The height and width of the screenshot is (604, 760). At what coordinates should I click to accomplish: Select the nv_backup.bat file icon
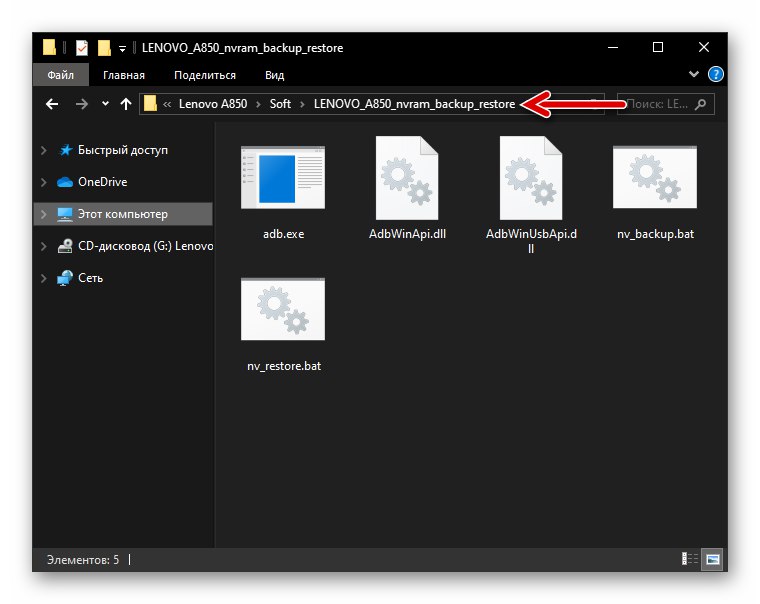655,177
